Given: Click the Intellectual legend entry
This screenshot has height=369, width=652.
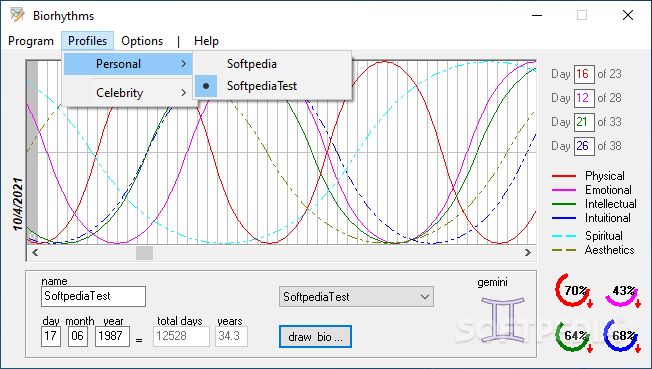Looking at the screenshot, I should 594,204.
